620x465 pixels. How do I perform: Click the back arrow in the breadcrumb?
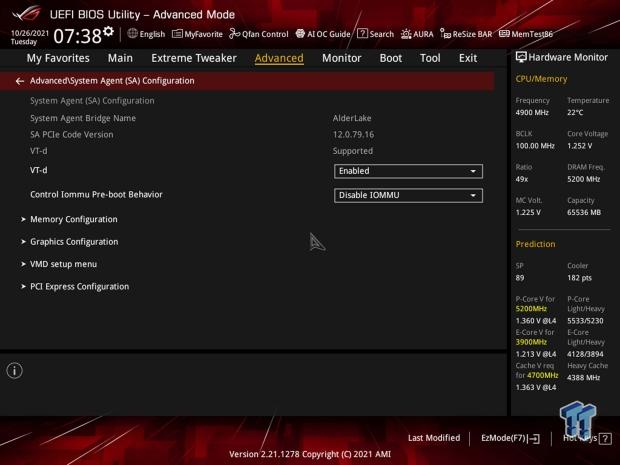click(19, 81)
